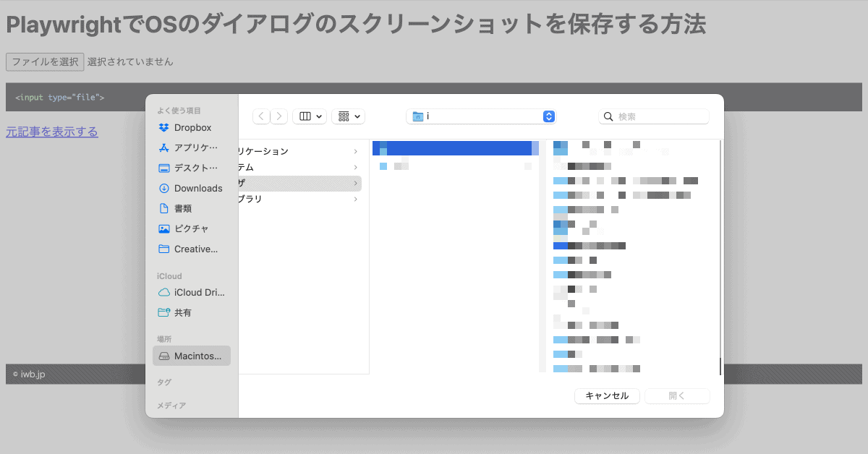Open the 書類 document icon

(x=164, y=208)
